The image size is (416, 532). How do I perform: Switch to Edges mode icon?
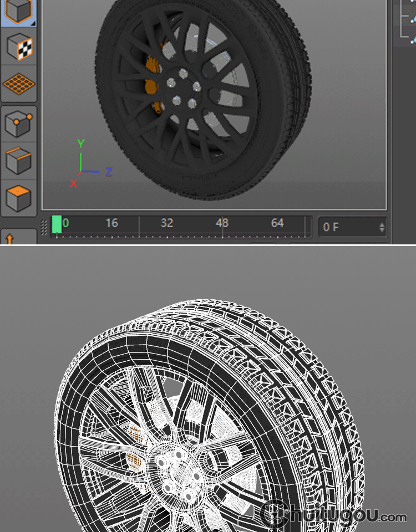(19, 161)
